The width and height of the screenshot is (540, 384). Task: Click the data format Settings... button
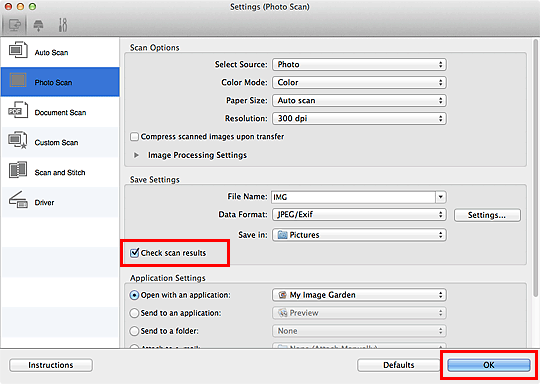coord(487,215)
